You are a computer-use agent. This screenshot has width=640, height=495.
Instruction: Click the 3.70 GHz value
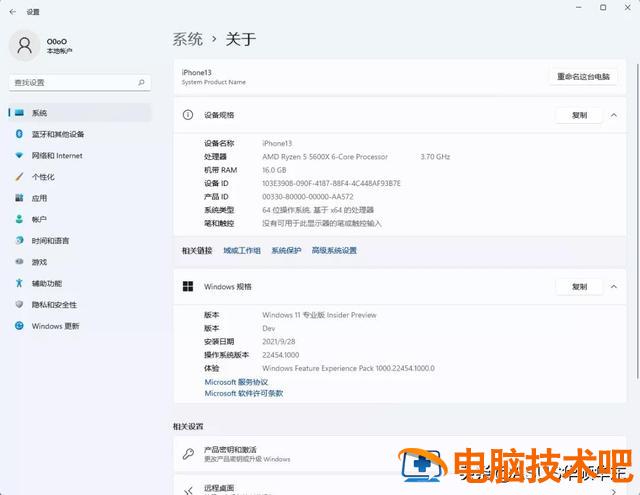point(435,157)
